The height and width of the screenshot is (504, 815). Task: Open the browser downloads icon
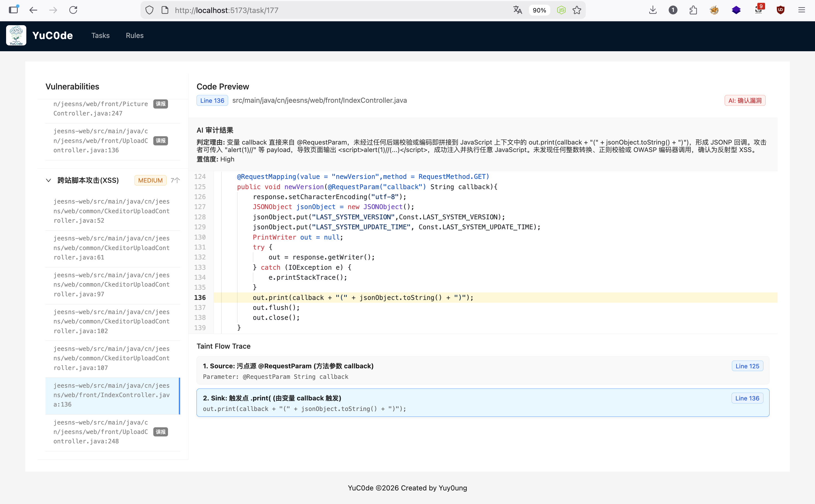click(653, 10)
